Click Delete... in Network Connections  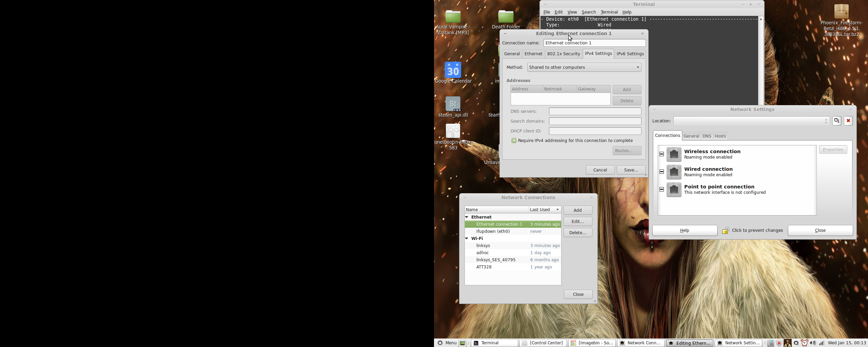(x=578, y=233)
